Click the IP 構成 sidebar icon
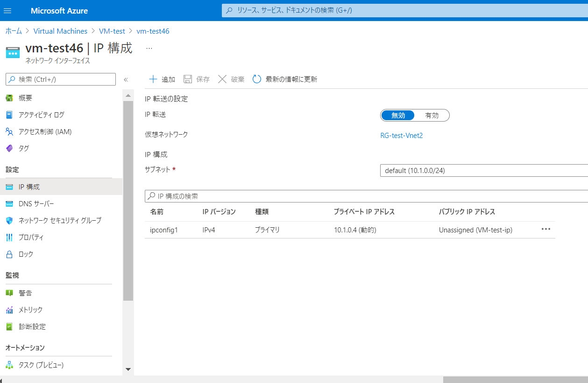 coord(9,187)
